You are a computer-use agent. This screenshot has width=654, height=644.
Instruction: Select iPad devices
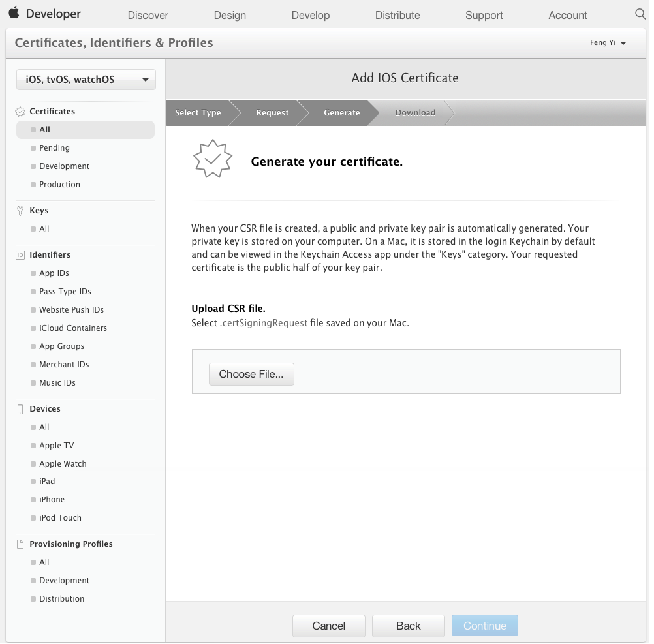[x=47, y=482]
